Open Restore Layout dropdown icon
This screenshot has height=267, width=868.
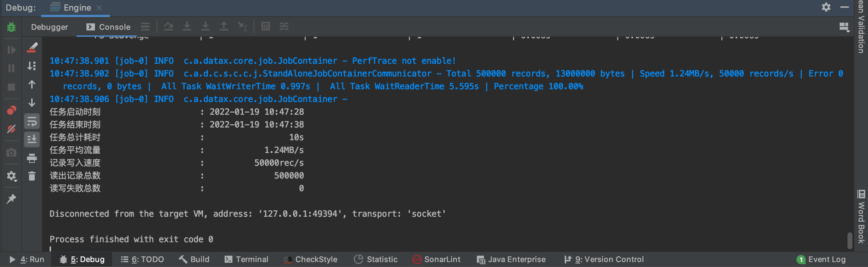click(x=845, y=27)
